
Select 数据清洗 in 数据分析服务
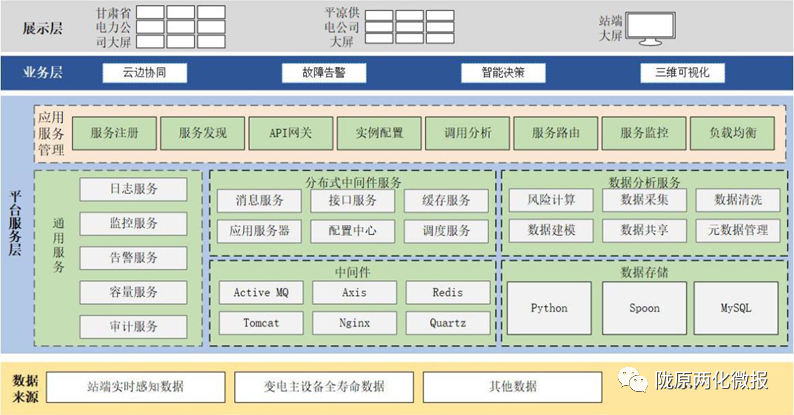coord(738,200)
